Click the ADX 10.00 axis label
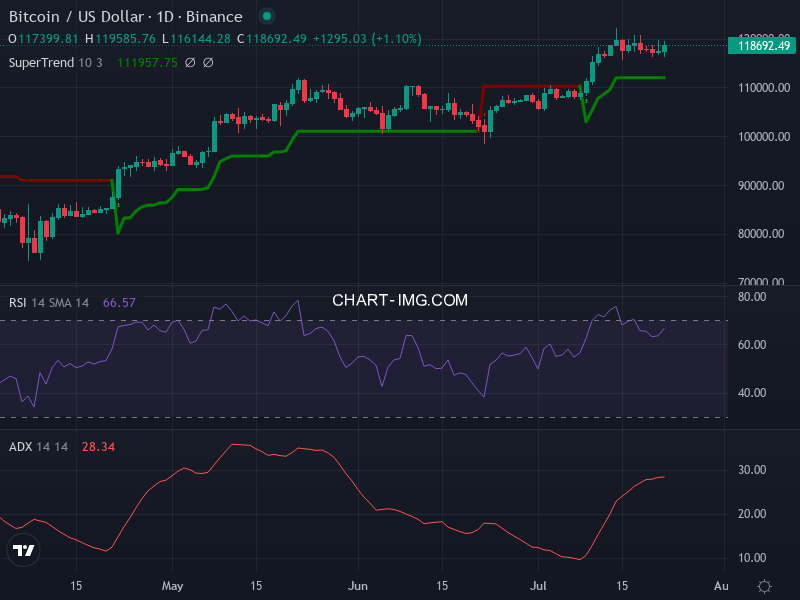 click(x=752, y=558)
